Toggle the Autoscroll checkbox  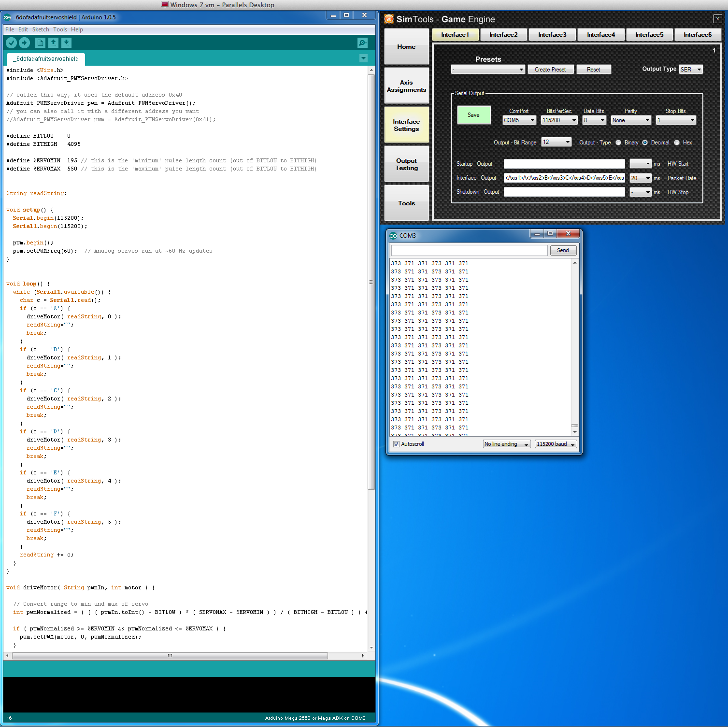point(396,444)
